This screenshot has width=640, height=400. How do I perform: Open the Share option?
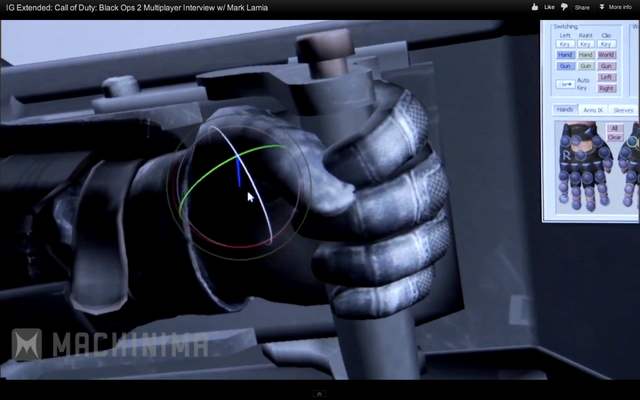tap(582, 7)
